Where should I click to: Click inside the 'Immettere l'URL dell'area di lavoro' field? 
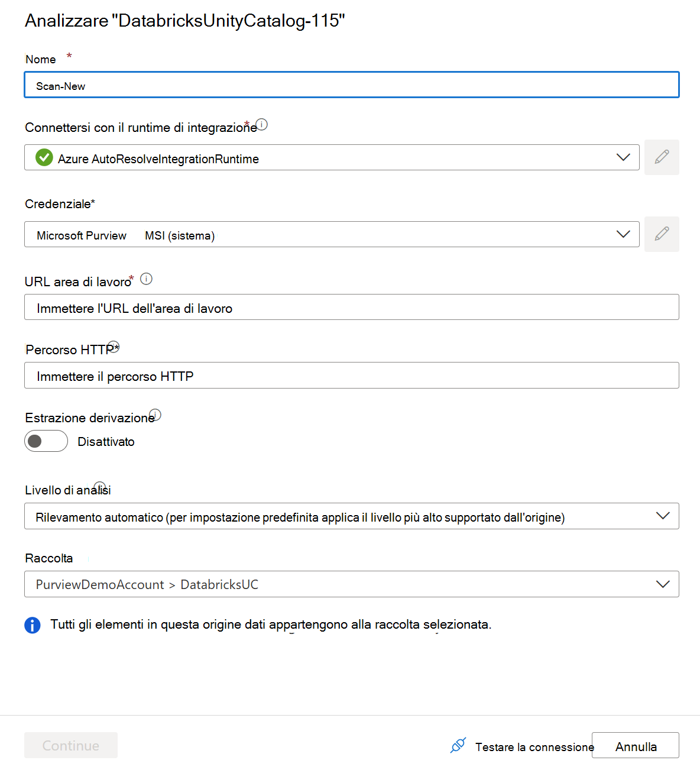[351, 307]
